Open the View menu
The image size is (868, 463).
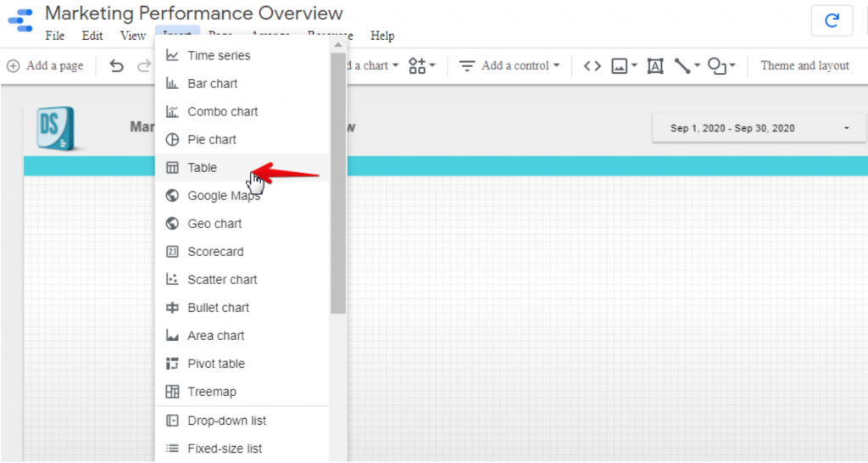click(x=133, y=36)
